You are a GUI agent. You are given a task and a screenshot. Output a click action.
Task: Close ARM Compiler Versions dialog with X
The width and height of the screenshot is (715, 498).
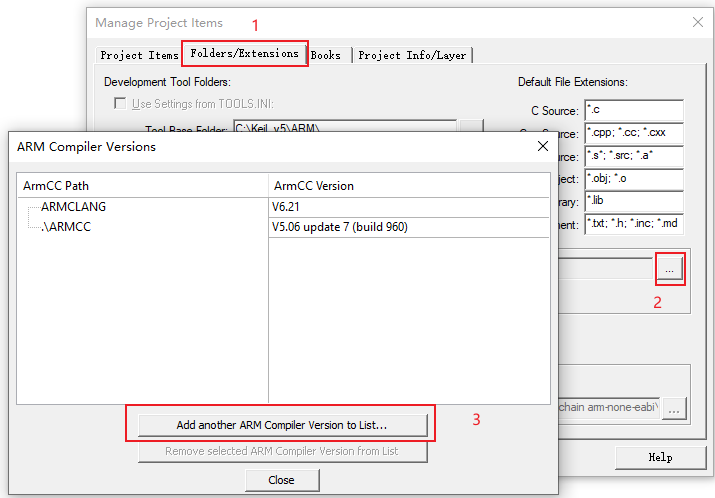pos(542,147)
